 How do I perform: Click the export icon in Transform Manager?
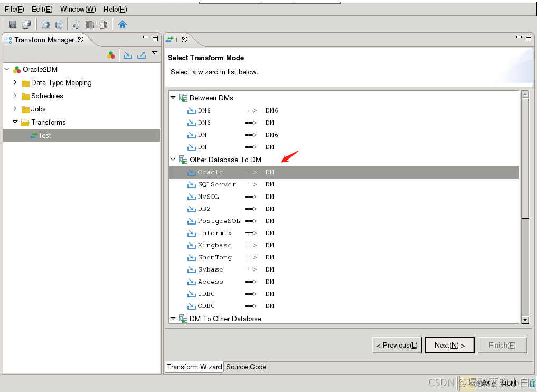(142, 55)
